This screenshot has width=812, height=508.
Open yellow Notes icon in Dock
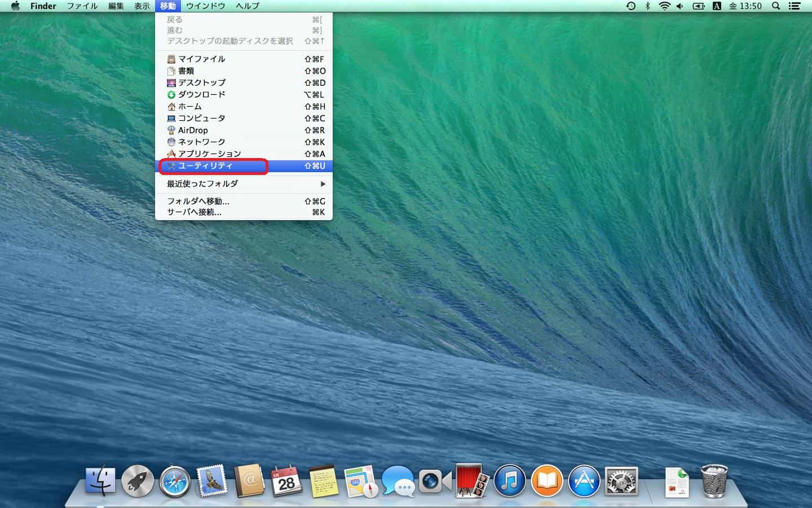[x=324, y=481]
